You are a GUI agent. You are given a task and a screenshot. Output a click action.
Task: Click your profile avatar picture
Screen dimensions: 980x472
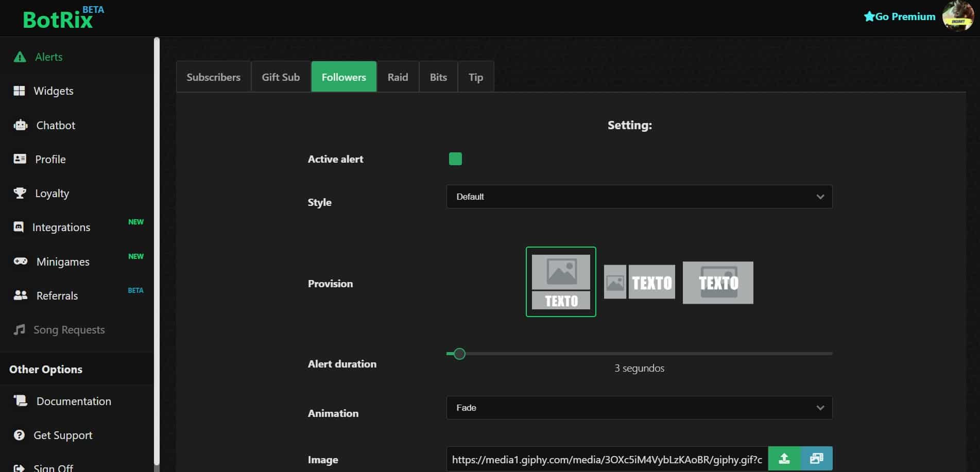pyautogui.click(x=957, y=16)
